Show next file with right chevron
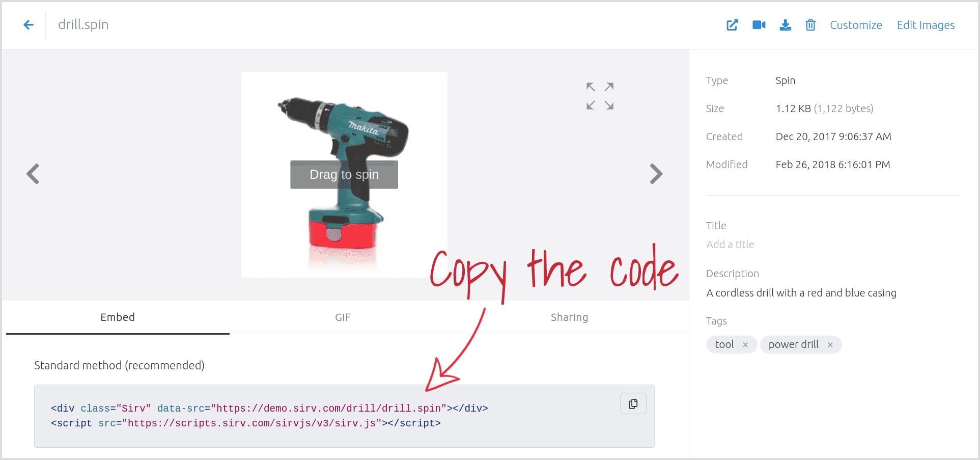Screen dimensions: 980x460 point(656,174)
